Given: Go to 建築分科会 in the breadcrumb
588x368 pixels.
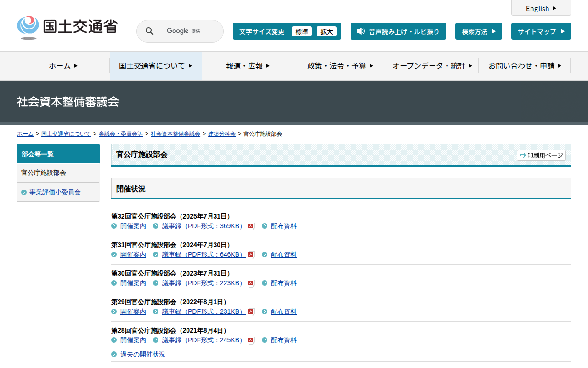Looking at the screenshot, I should tap(221, 134).
